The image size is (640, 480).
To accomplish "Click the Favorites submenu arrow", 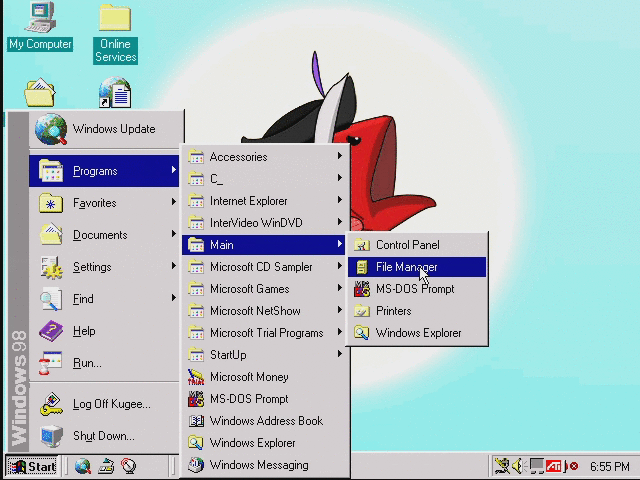I will [173, 202].
